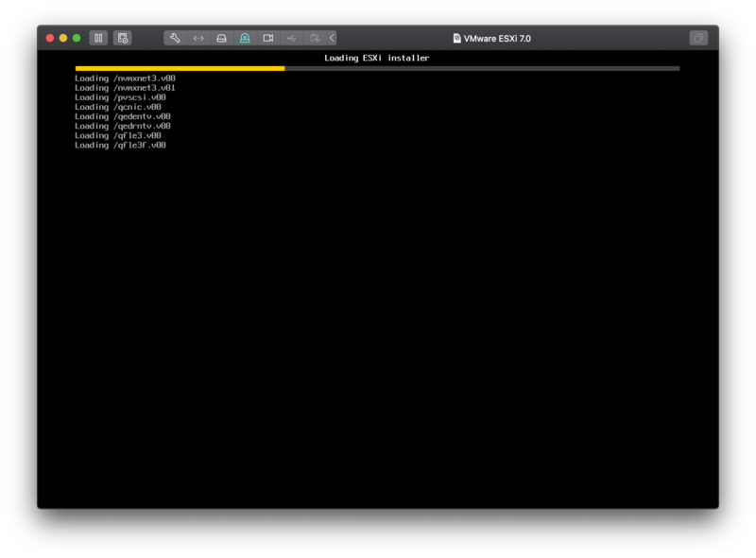Collapse the device toolbar chevron

coord(332,38)
